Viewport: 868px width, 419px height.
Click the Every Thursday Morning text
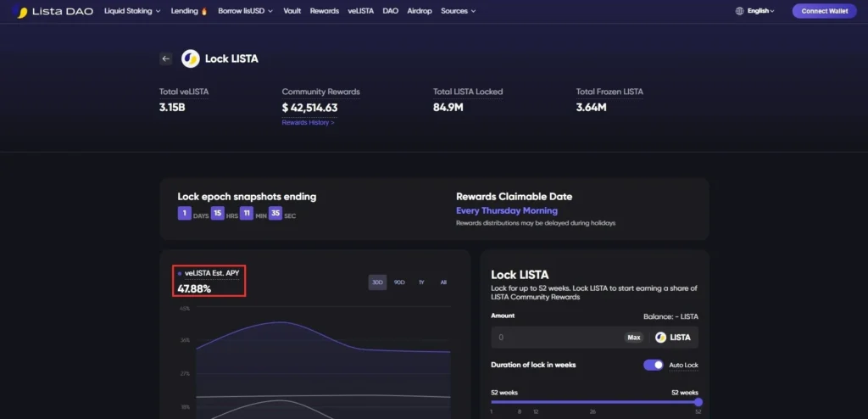click(507, 210)
